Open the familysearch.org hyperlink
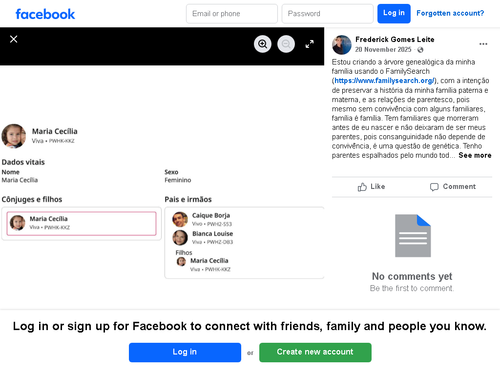This screenshot has height=375, width=500. pyautogui.click(x=384, y=81)
